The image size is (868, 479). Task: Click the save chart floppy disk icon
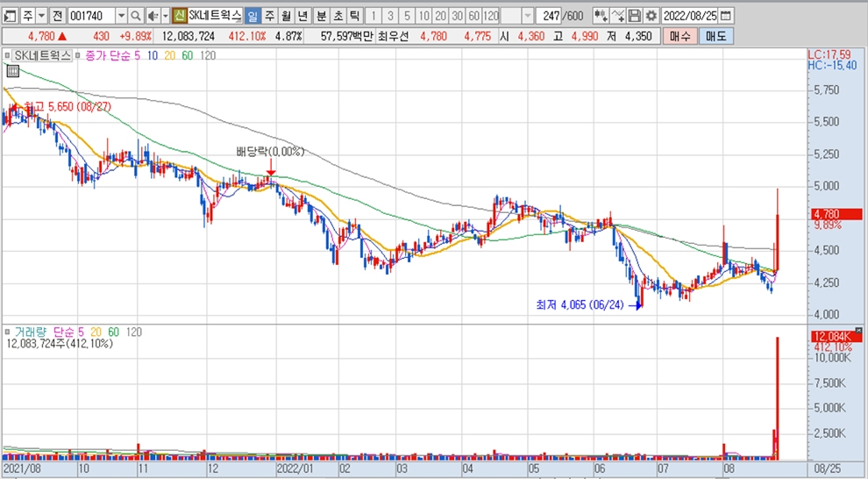(x=635, y=16)
